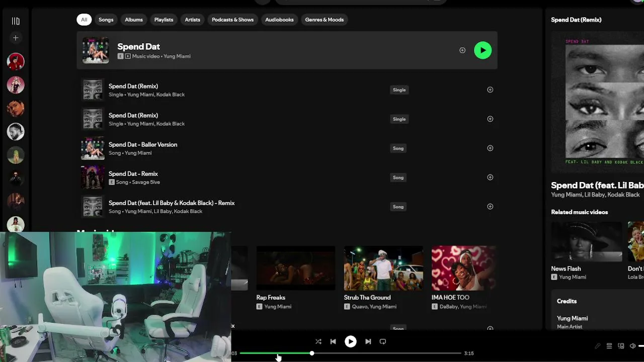Toggle shuffle in the player bar
Screen dimensions: 644x362
tap(318, 341)
